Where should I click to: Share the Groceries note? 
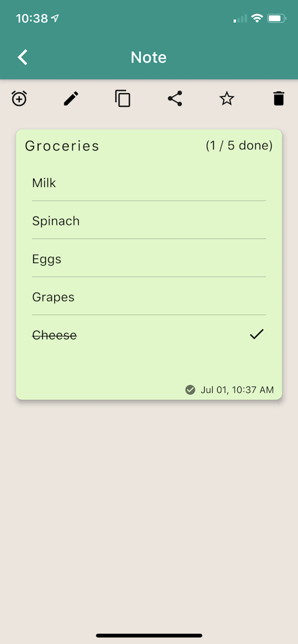pyautogui.click(x=175, y=99)
